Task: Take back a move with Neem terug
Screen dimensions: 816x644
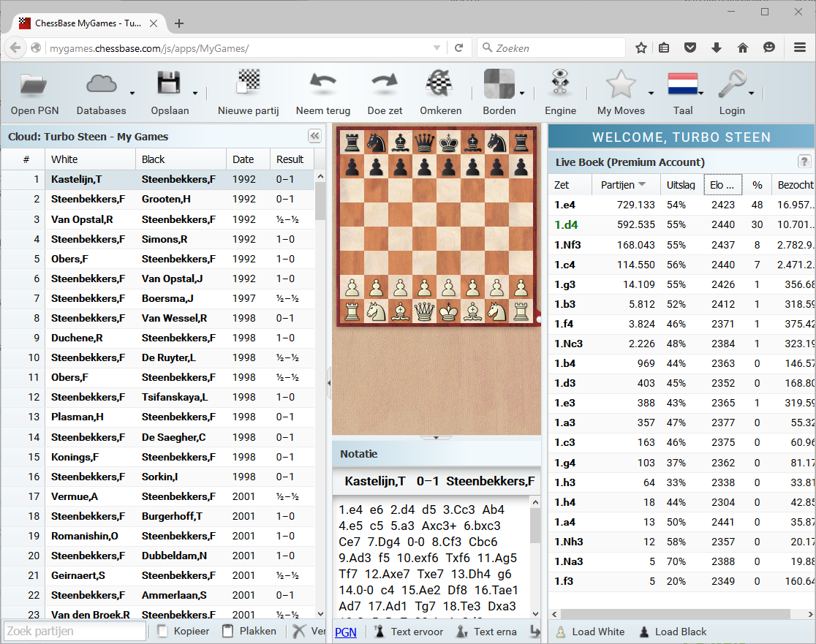Action: pyautogui.click(x=322, y=91)
